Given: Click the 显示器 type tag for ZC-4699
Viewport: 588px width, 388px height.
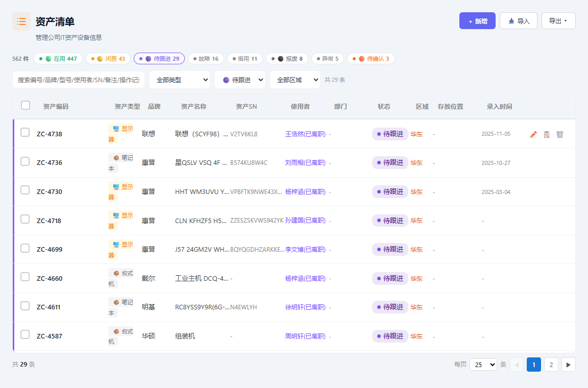Looking at the screenshot, I should [121, 250].
